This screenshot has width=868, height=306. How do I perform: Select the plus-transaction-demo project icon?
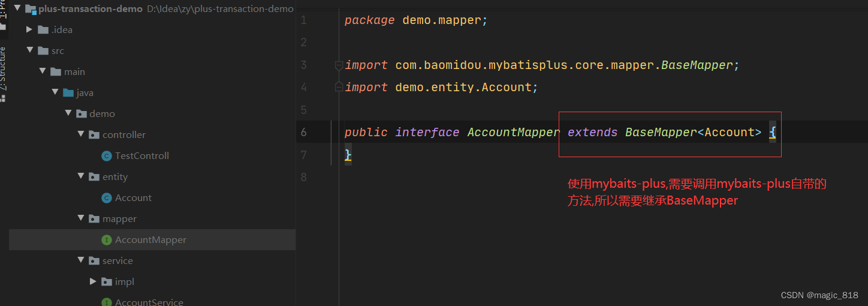coord(30,9)
